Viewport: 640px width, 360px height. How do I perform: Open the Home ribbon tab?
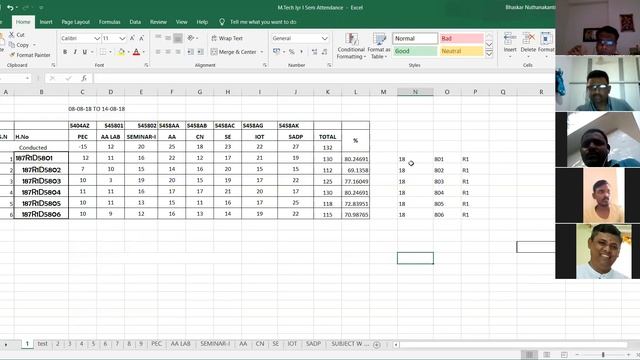(x=23, y=22)
